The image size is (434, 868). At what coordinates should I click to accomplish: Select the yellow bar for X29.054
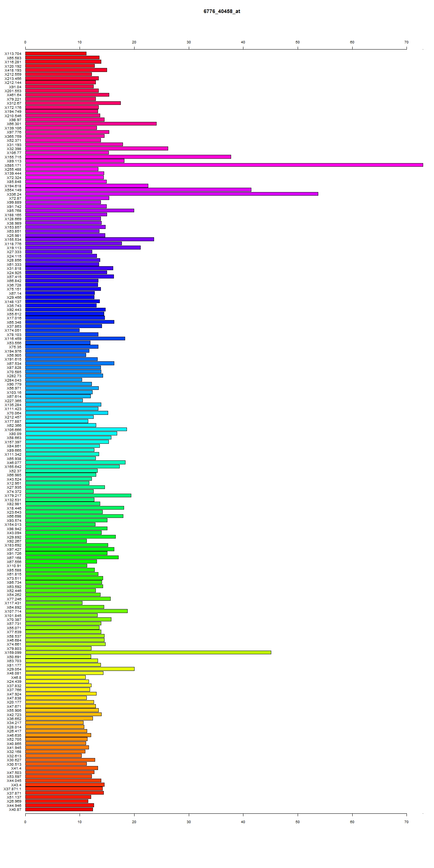pos(80,669)
